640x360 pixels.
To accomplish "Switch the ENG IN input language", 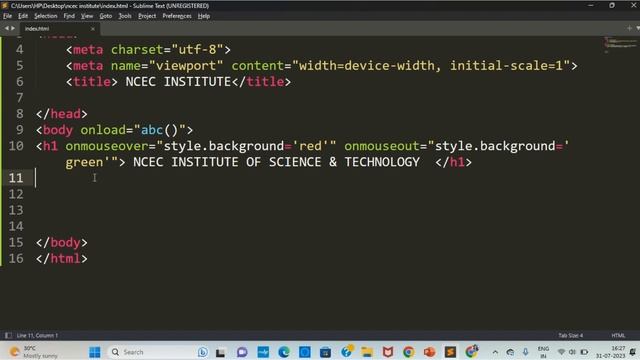I will (543, 352).
